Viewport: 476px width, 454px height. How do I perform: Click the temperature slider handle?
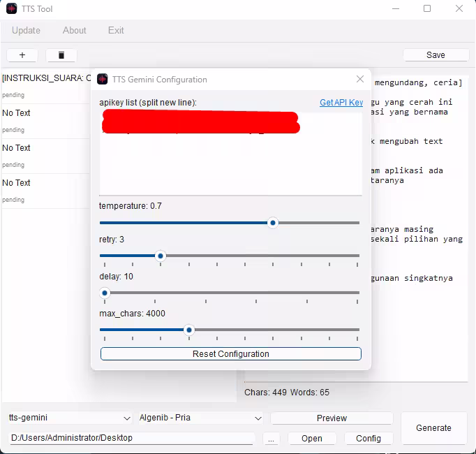coord(274,223)
